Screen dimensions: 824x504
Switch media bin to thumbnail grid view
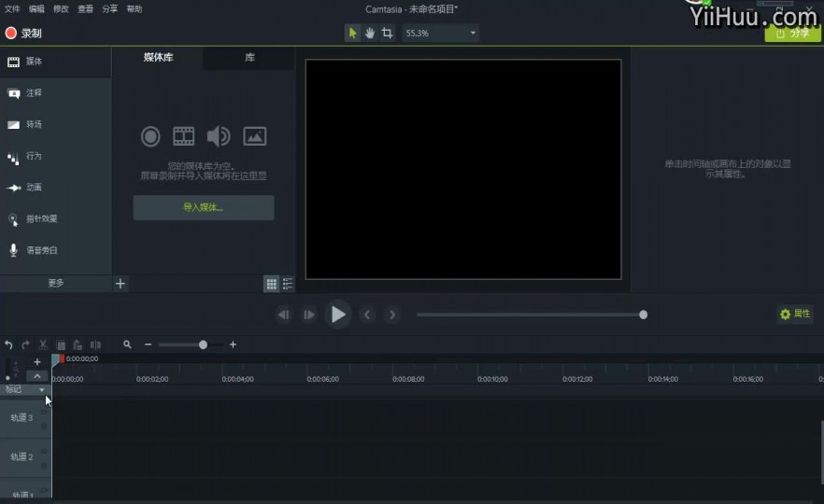coord(271,284)
